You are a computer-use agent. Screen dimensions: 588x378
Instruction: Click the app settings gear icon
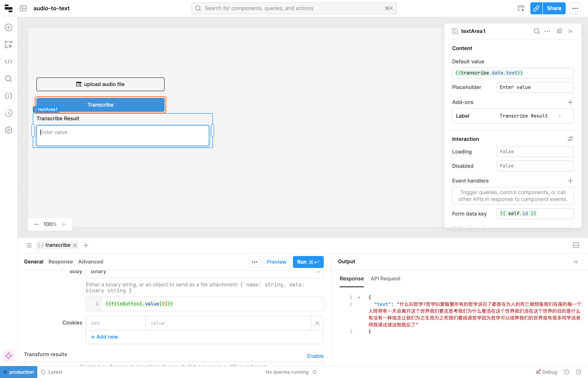[9, 130]
